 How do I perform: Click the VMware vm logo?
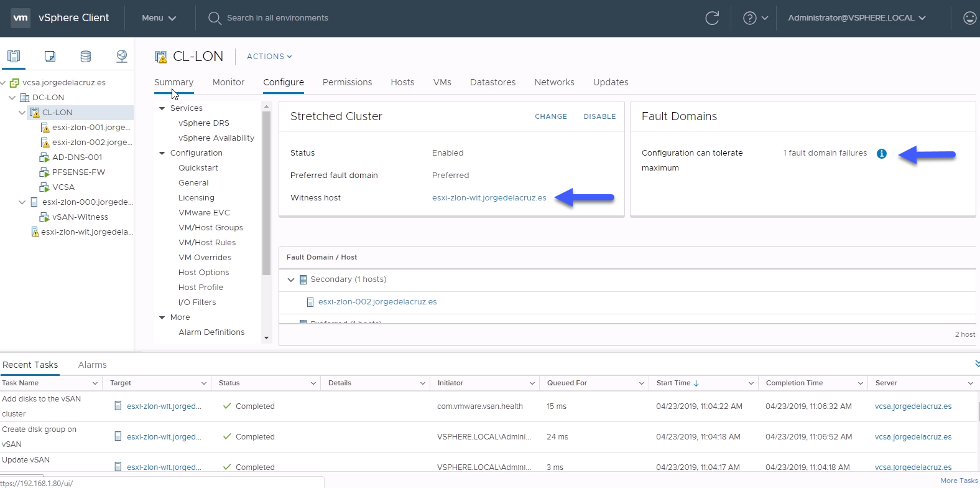click(21, 17)
